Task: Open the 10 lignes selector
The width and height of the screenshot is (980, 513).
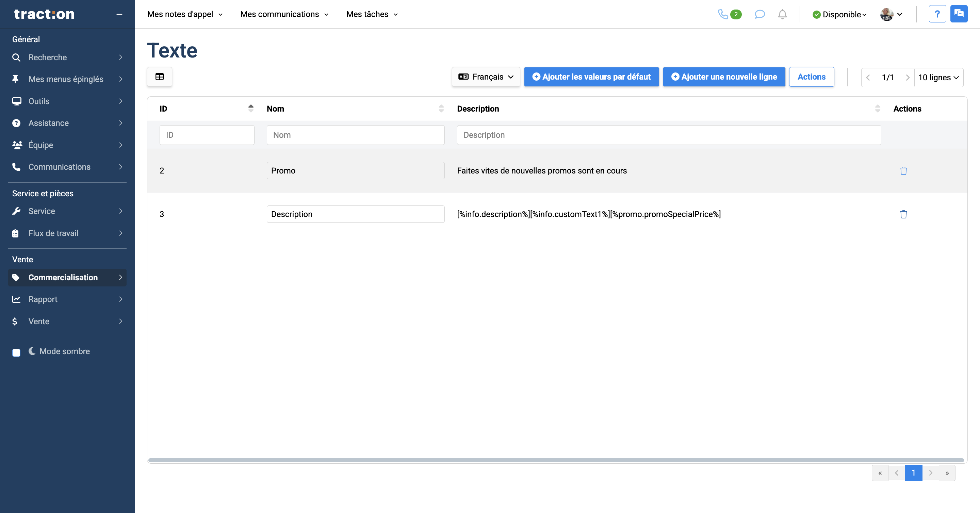Action: (939, 77)
